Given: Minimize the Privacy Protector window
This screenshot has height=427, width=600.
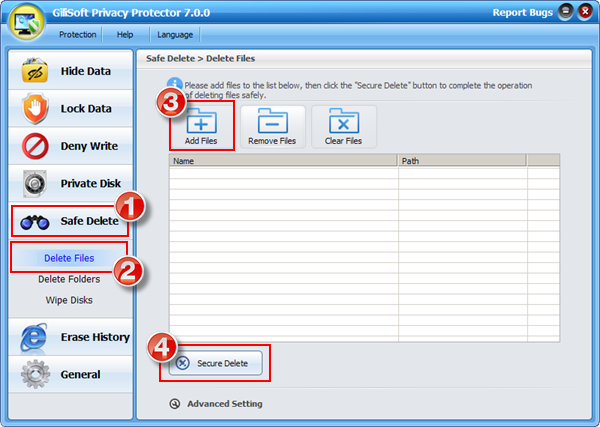Looking at the screenshot, I should pyautogui.click(x=566, y=12).
